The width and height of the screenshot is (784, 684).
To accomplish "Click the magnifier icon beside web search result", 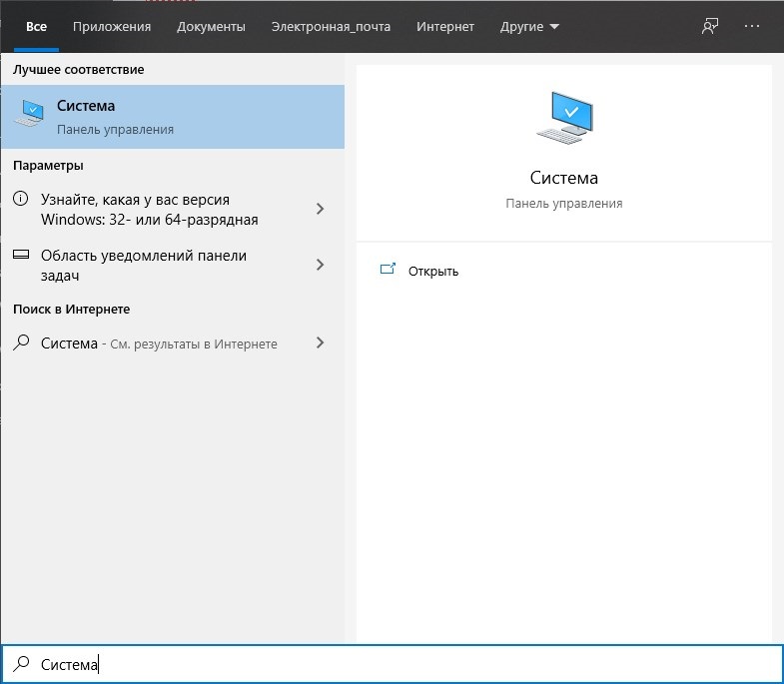I will [x=21, y=342].
